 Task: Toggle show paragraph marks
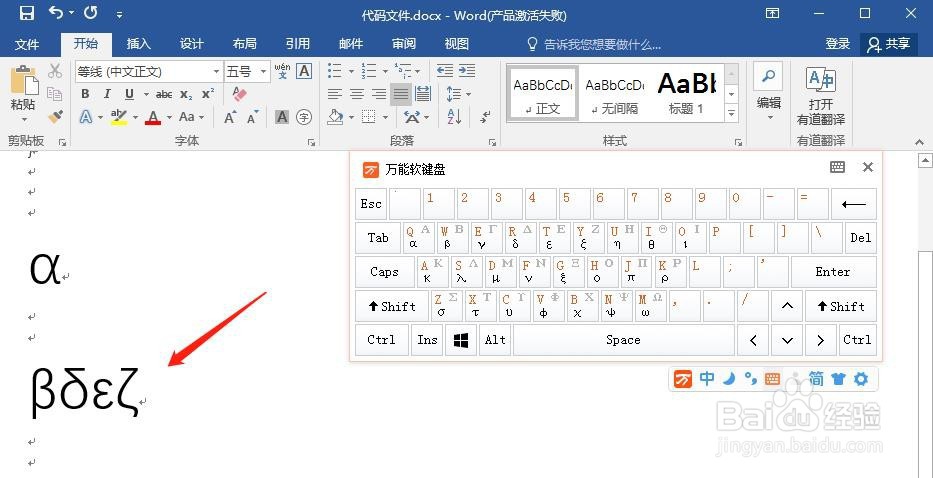tap(486, 117)
